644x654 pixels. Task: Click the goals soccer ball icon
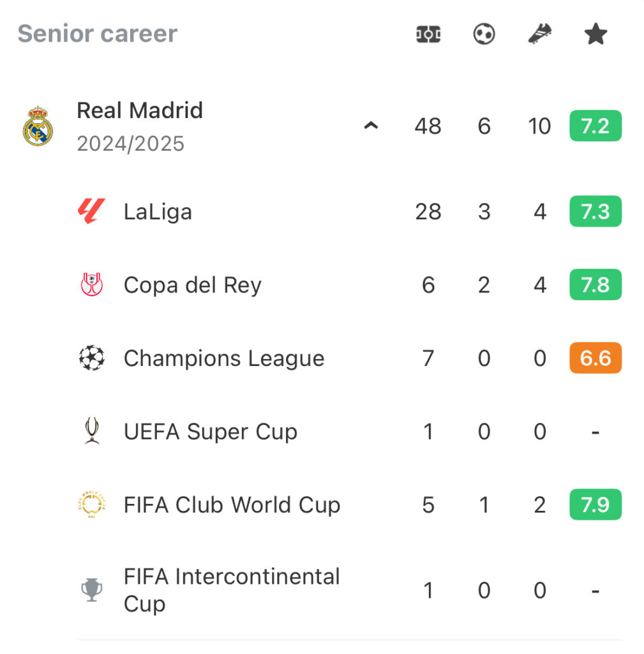pyautogui.click(x=484, y=34)
